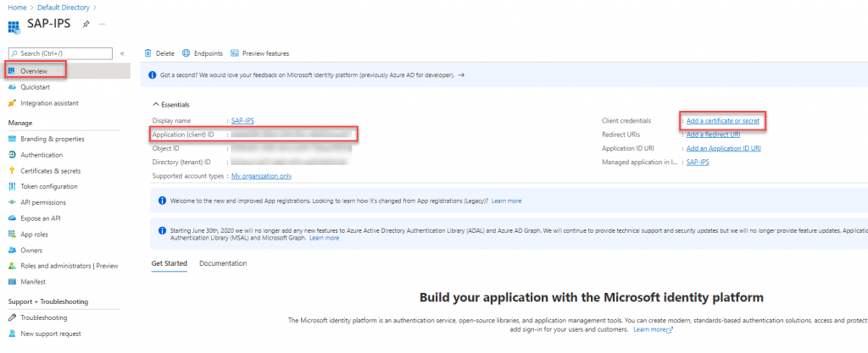Click the Endpoints globe icon
This screenshot has height=353, width=868.
point(186,53)
